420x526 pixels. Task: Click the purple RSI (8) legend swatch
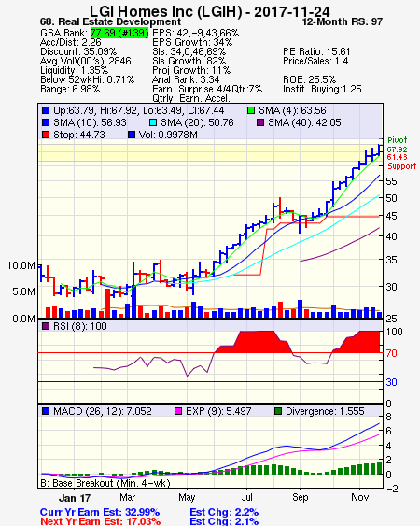pyautogui.click(x=46, y=326)
